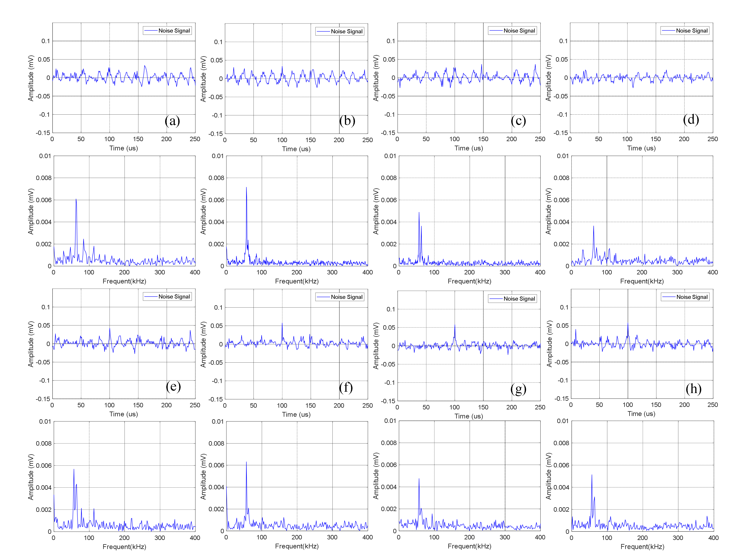The height and width of the screenshot is (560, 733).
Task: Click the Amplitude (mV) label of plot (e)
Action: coord(31,344)
